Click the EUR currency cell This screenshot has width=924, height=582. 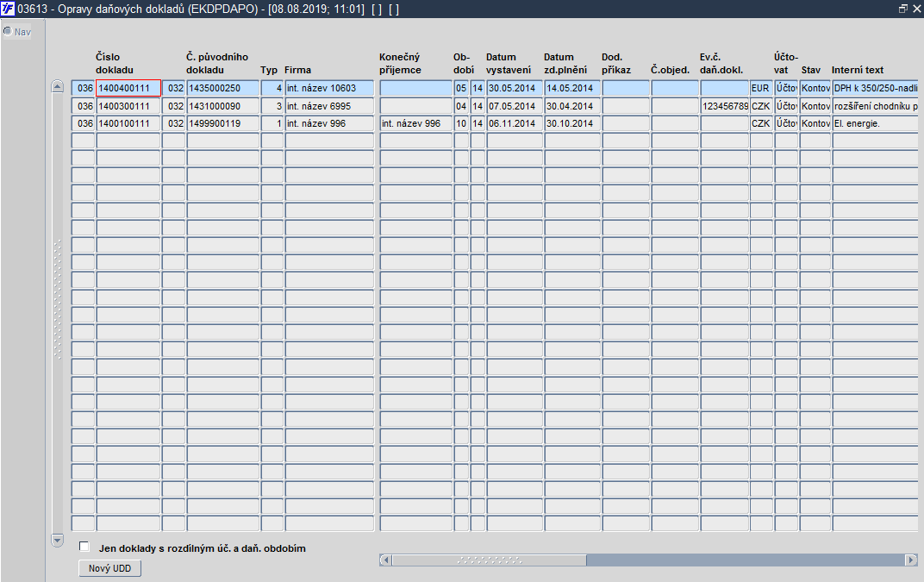pyautogui.click(x=761, y=89)
